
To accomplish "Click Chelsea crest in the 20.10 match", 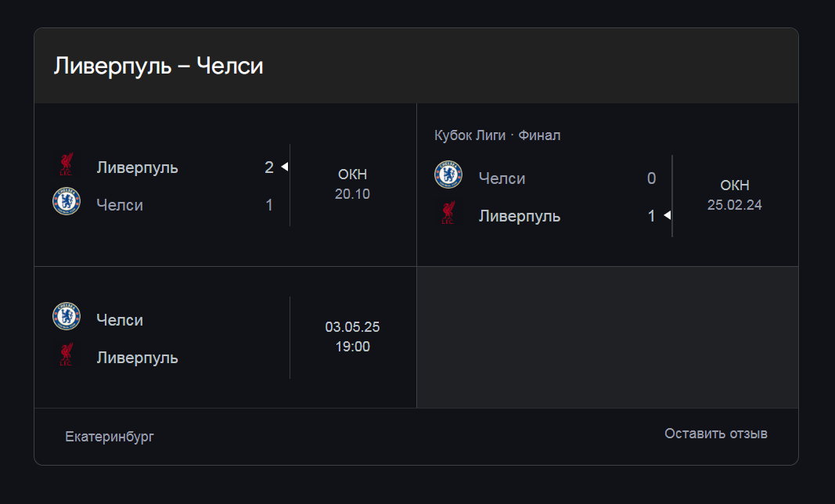I will [x=67, y=202].
